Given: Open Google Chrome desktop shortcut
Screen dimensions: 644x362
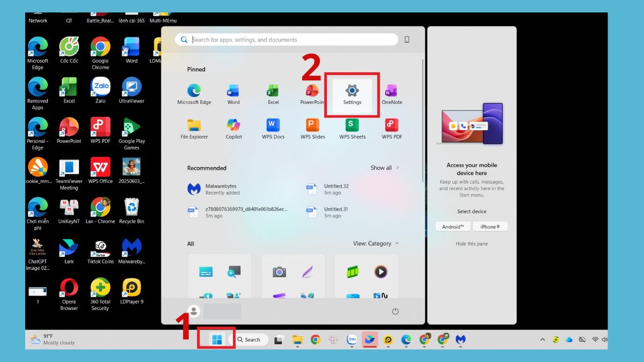Looking at the screenshot, I should [x=100, y=53].
